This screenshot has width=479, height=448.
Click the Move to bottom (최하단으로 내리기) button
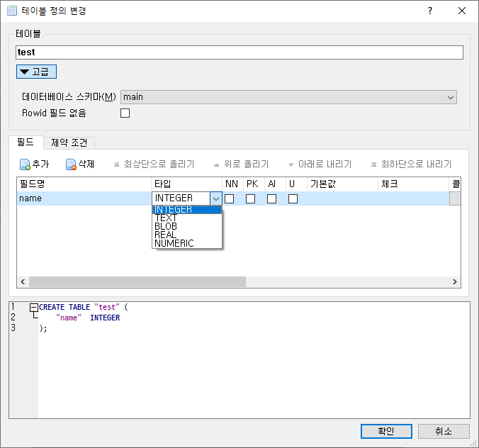(x=411, y=164)
